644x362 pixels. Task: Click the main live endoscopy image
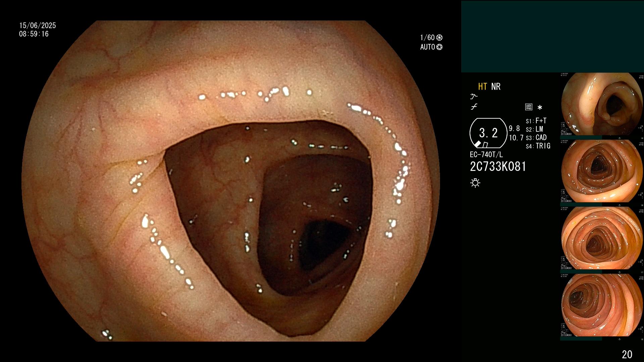coord(231,181)
